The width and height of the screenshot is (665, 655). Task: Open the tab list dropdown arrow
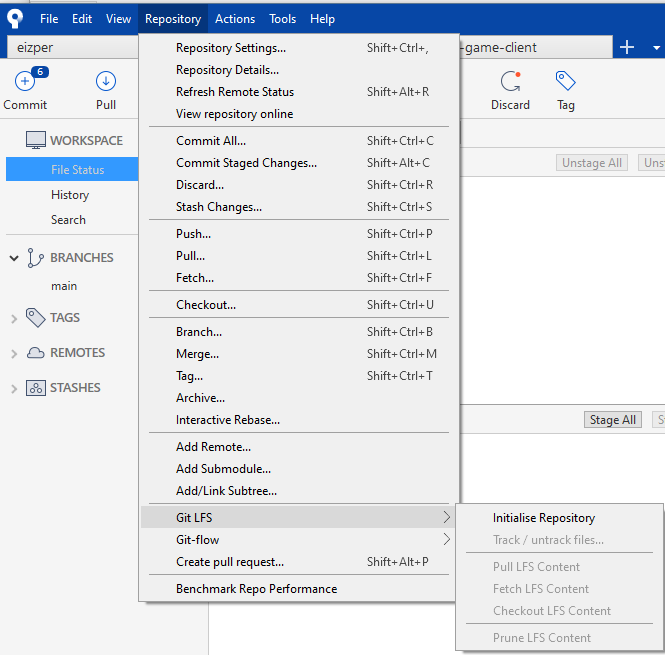click(x=655, y=47)
